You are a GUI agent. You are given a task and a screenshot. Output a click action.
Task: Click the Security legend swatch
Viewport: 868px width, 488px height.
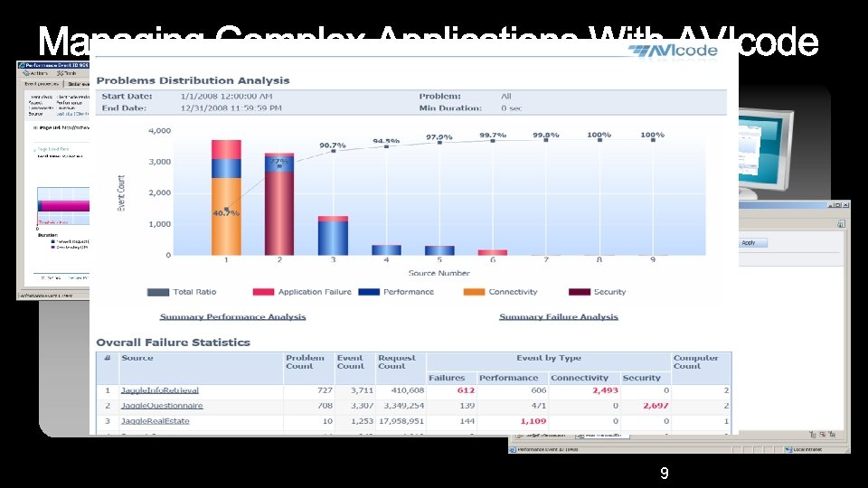click(579, 292)
